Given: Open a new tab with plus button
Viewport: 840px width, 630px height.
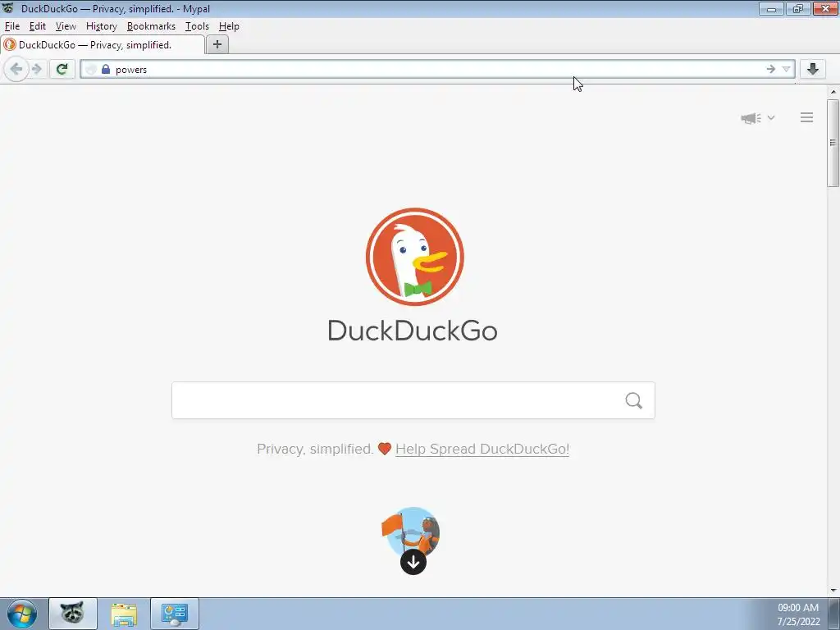Looking at the screenshot, I should (x=217, y=44).
